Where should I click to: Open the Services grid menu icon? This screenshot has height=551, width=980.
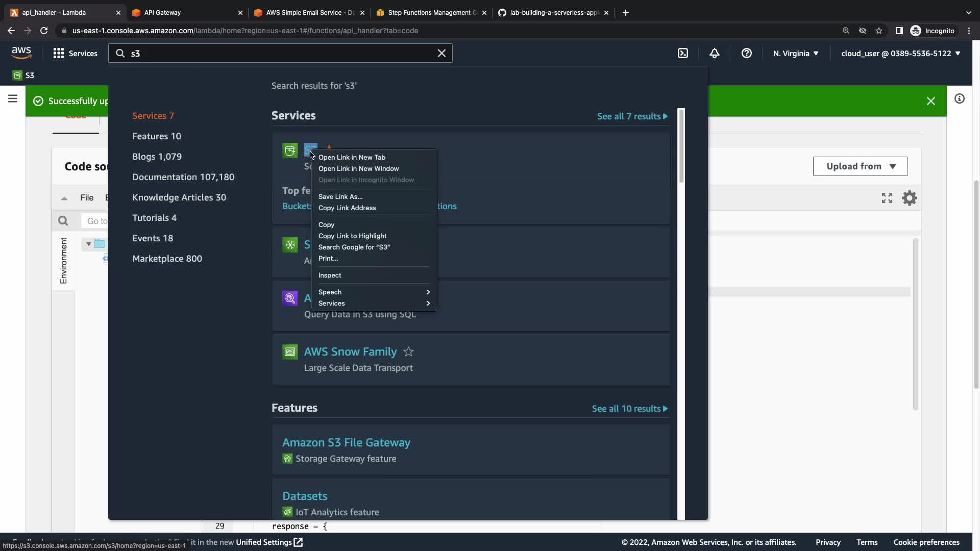point(59,53)
